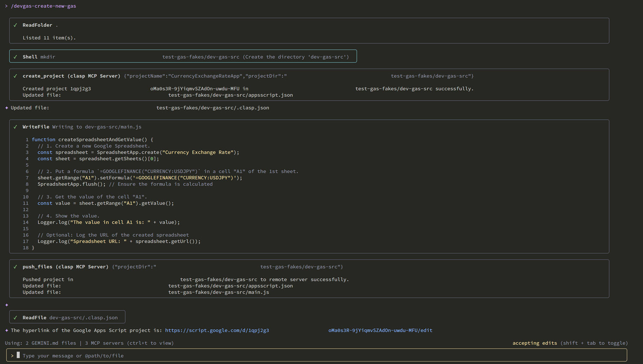Click the WriteFile checkmark icon
The image size is (643, 364).
coord(15,127)
